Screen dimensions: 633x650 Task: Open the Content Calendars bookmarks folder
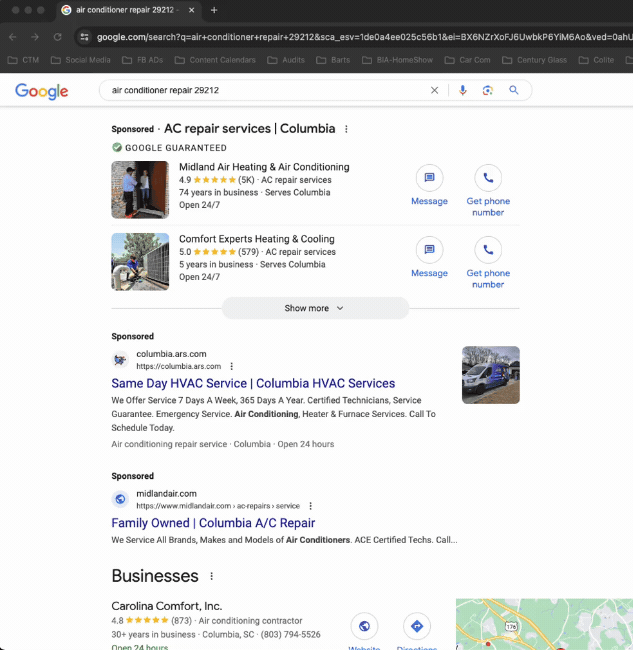click(215, 60)
